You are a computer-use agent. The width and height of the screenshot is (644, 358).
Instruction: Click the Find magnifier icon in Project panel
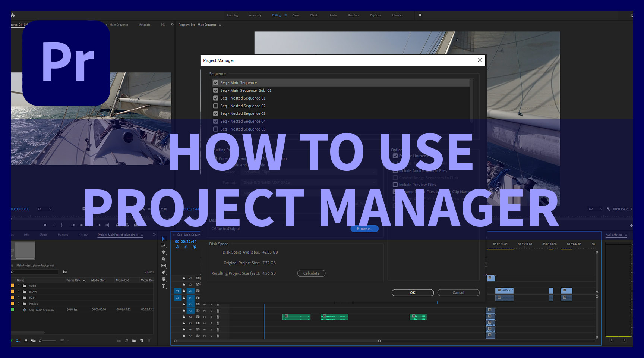(x=127, y=340)
